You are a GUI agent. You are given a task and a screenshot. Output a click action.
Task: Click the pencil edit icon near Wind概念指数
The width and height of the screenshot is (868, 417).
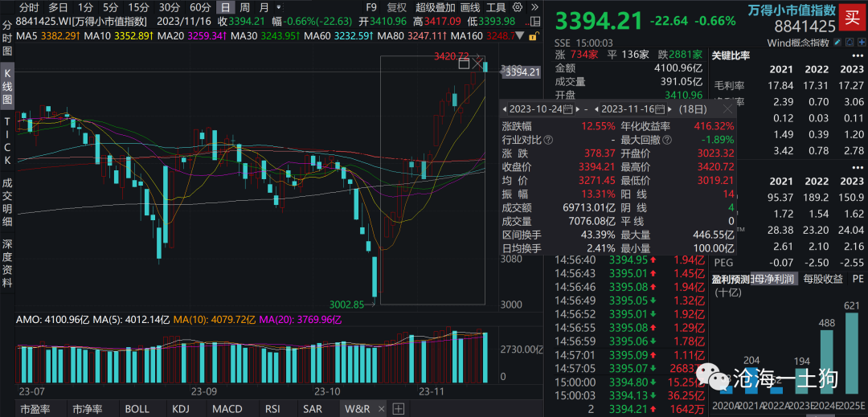pyautogui.click(x=837, y=43)
